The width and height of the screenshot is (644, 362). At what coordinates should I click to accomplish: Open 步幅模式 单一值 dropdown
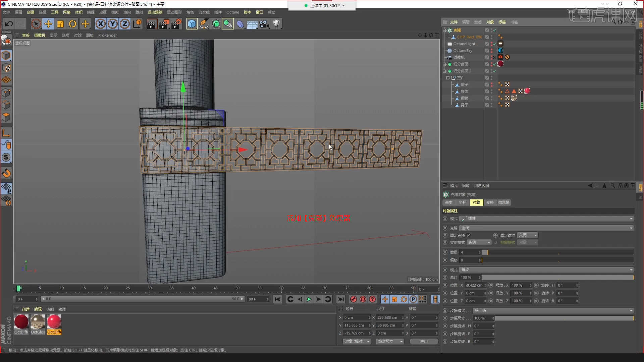[553, 311]
